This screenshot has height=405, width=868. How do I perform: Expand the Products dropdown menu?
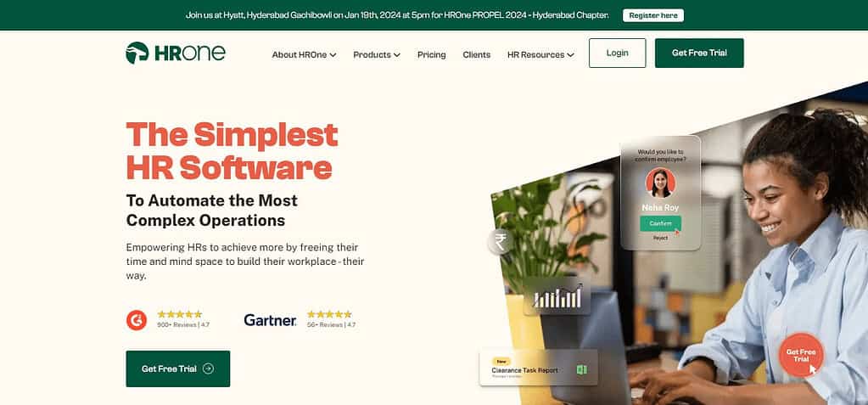377,54
